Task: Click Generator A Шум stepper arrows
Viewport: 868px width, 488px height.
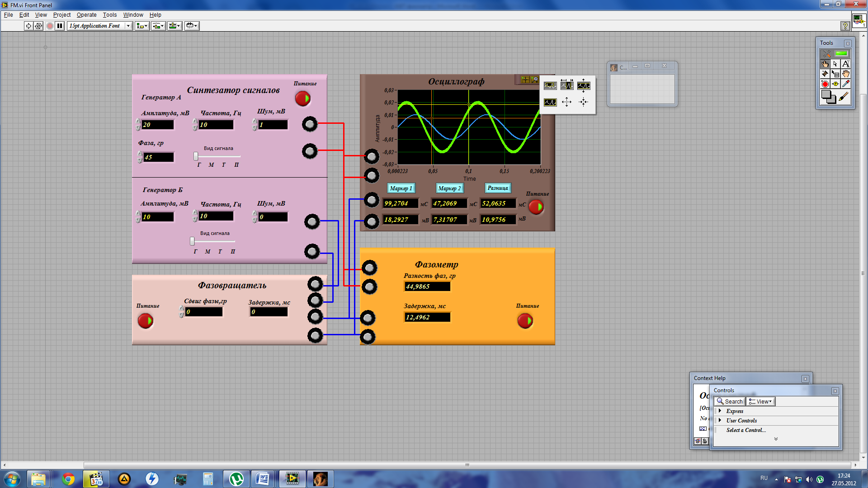Action: click(x=255, y=125)
